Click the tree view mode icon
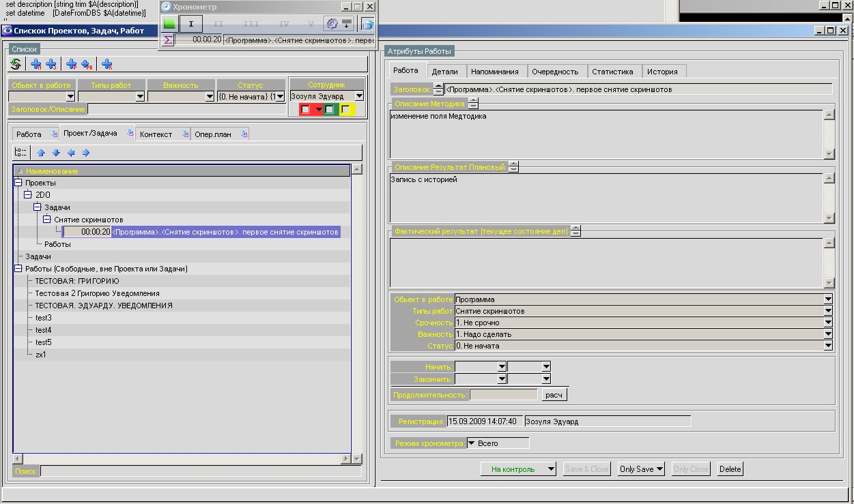Image resolution: width=854 pixels, height=504 pixels. coord(20,153)
